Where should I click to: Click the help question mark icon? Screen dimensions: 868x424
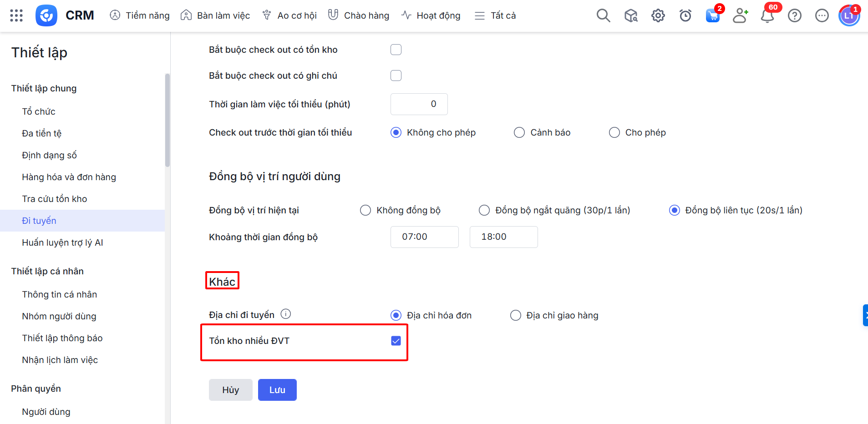[x=795, y=16]
